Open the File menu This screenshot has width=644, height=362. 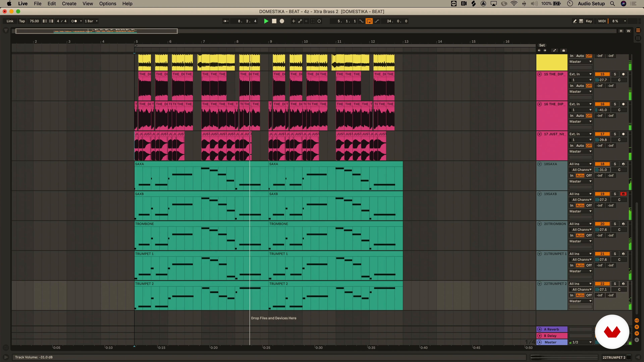[x=38, y=4]
